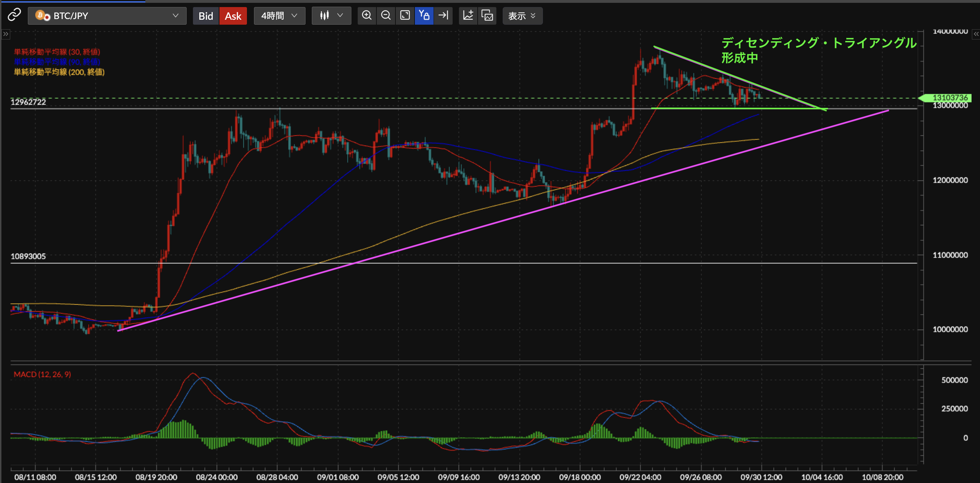980x483 pixels.
Task: Expand left panel with double chevron
Action: tap(5, 34)
